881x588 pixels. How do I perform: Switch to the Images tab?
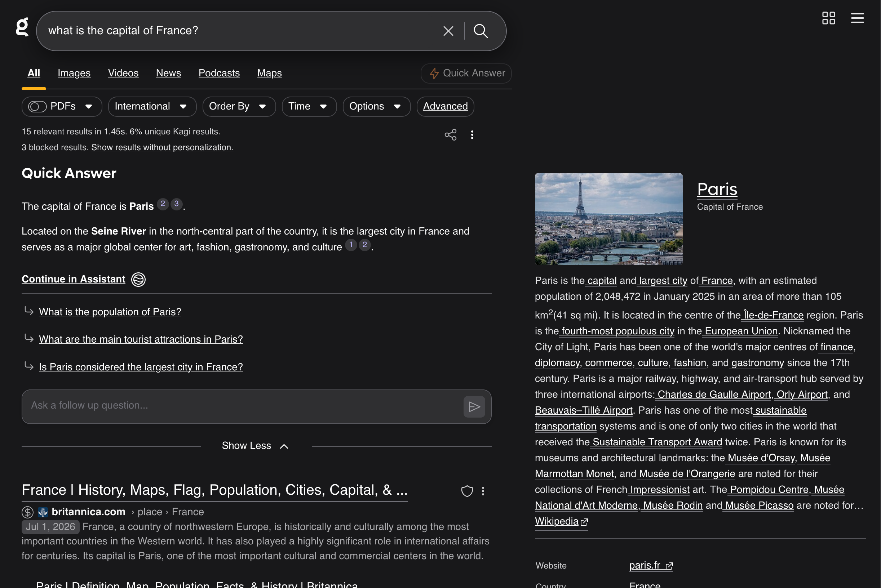[74, 73]
